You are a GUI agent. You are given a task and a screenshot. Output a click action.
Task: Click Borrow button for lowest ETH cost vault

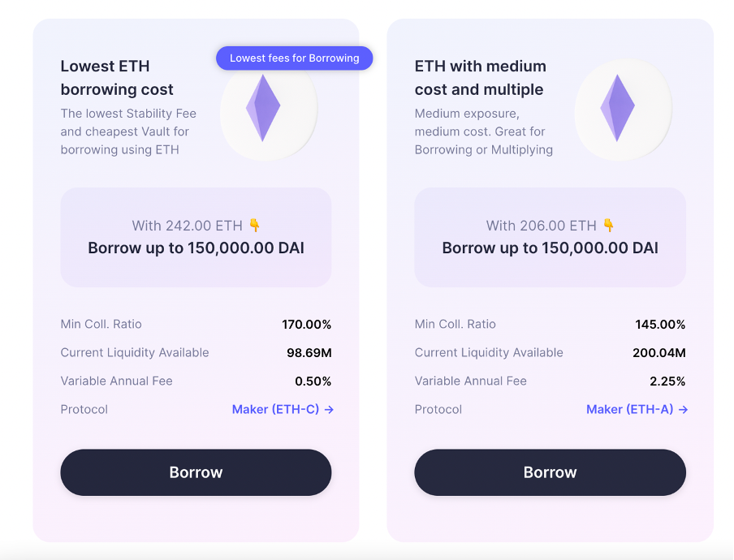pyautogui.click(x=196, y=472)
